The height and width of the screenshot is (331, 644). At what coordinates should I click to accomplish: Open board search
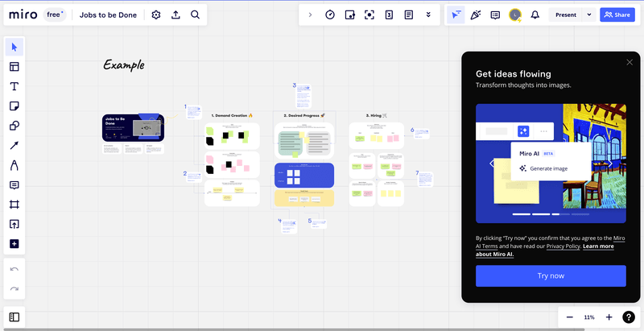pos(196,14)
